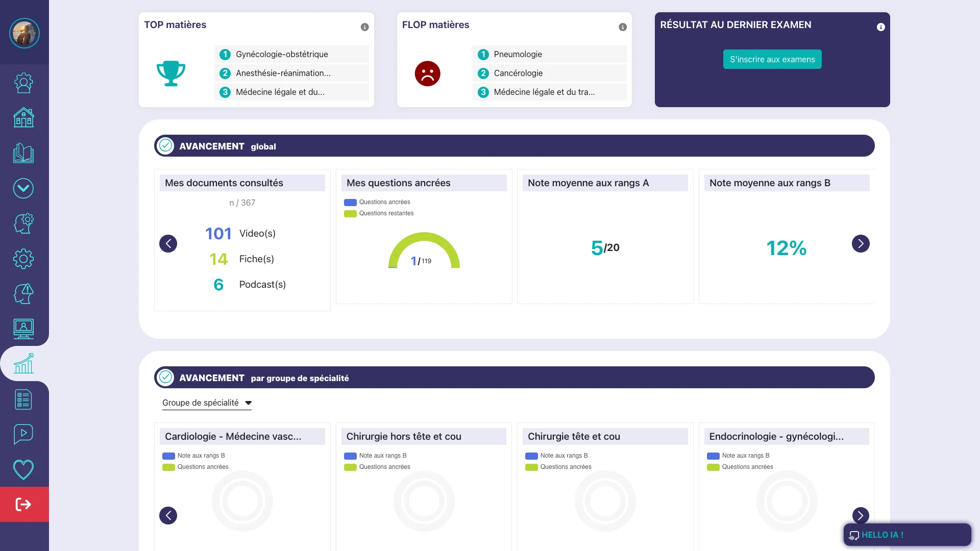
Task: Click info icon on FLOP matières
Action: coord(622,27)
